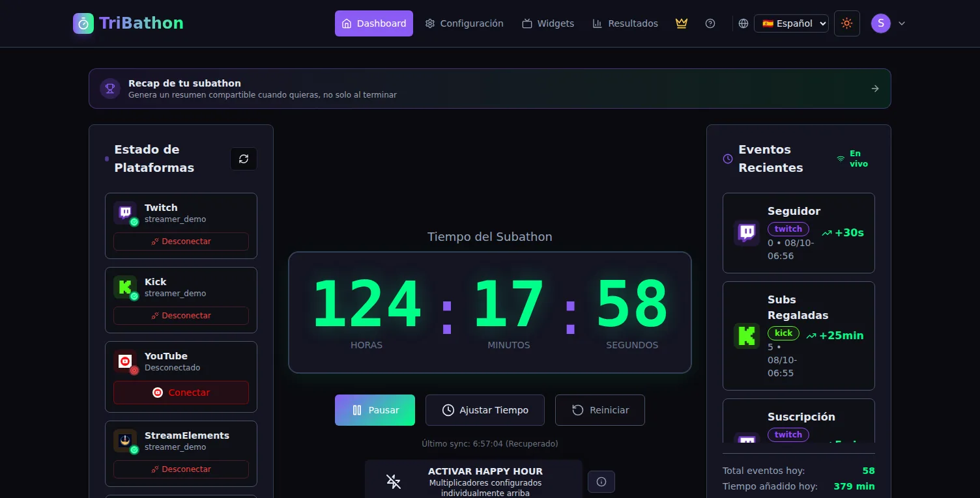Click the clock icon beside Eventos Recientes
The height and width of the screenshot is (498, 980).
728,159
